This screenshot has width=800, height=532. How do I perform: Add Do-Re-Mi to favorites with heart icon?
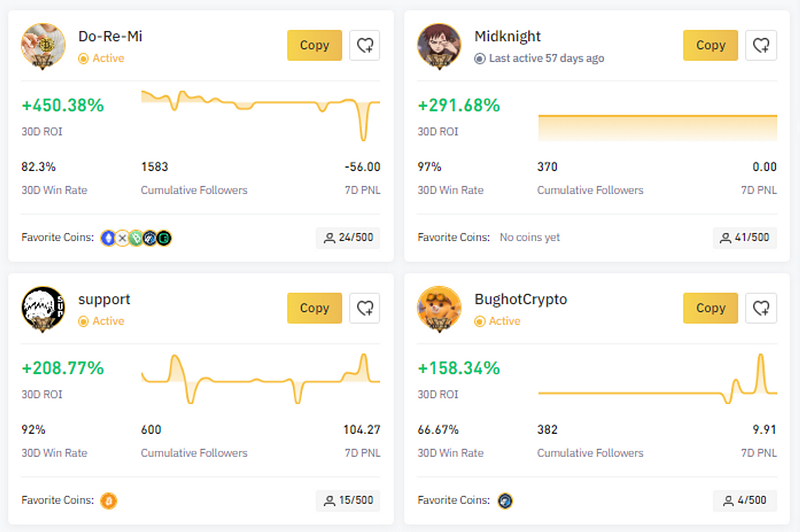tap(364, 45)
